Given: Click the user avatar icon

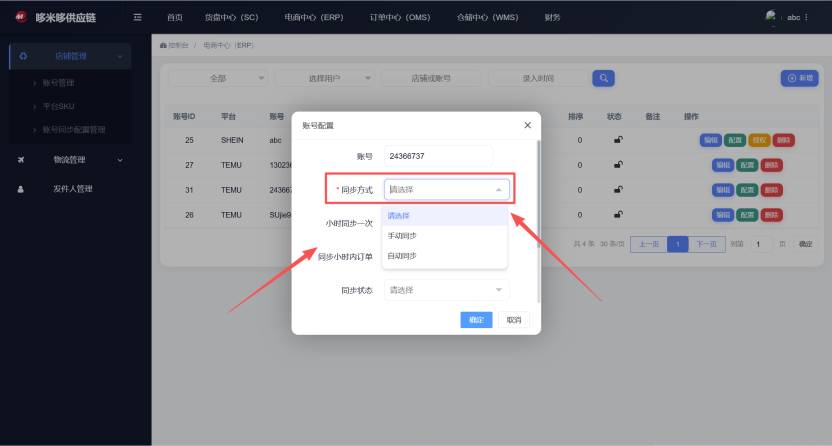Looking at the screenshot, I should click(x=770, y=16).
